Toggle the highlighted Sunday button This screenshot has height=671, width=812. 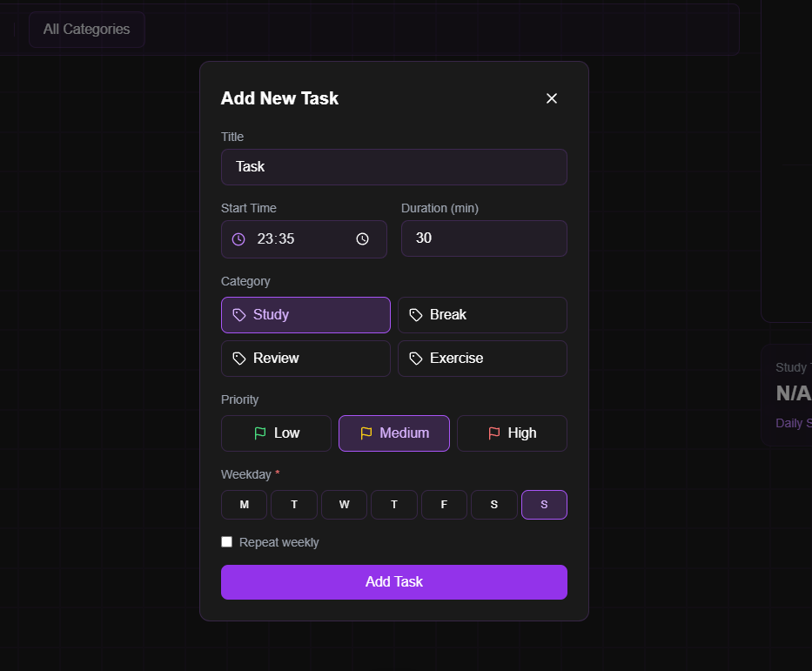point(544,505)
